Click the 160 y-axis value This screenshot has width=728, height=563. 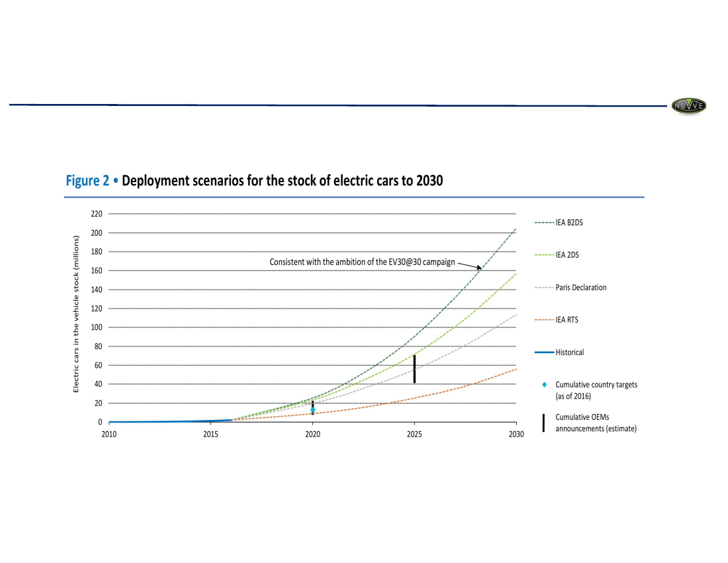pyautogui.click(x=97, y=270)
